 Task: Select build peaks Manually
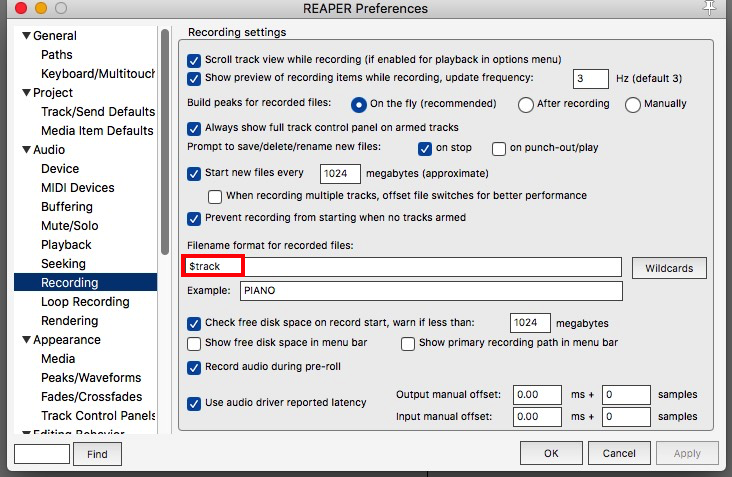pyautogui.click(x=633, y=105)
